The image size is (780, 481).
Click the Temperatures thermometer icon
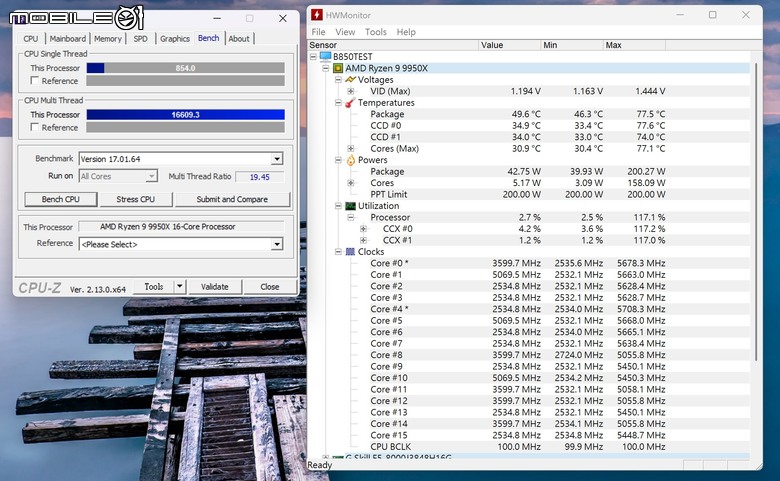pyautogui.click(x=350, y=102)
